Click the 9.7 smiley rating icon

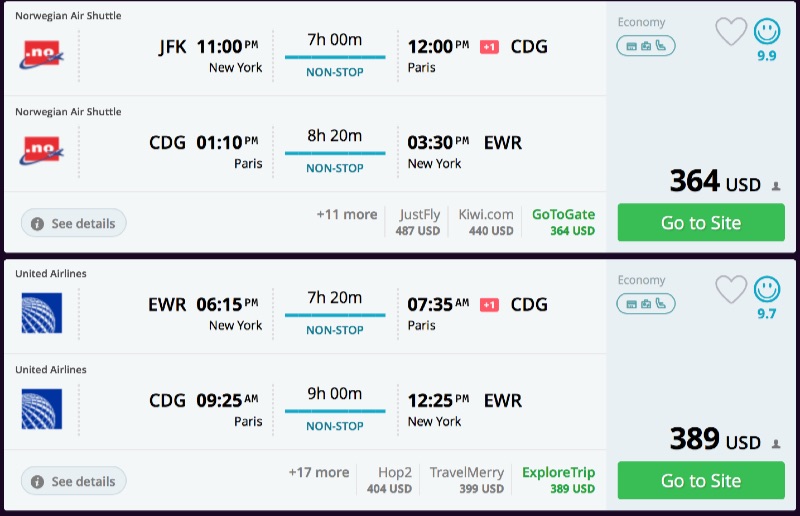[x=767, y=290]
